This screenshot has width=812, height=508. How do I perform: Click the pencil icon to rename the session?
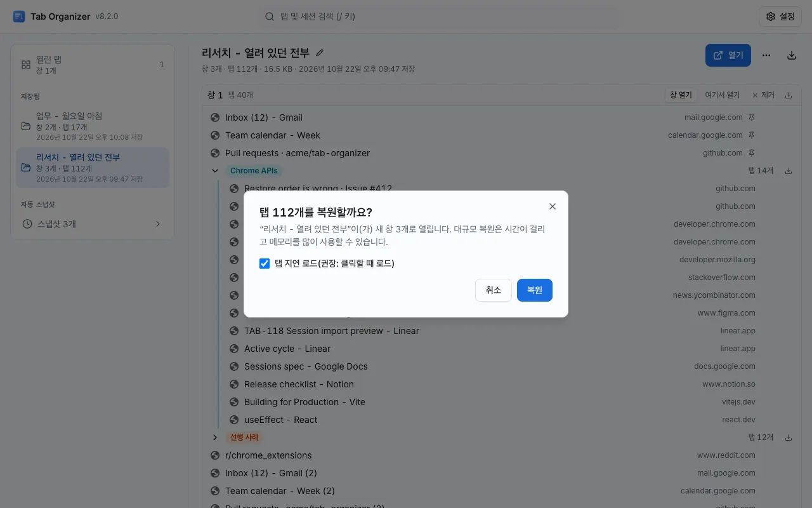click(x=320, y=53)
